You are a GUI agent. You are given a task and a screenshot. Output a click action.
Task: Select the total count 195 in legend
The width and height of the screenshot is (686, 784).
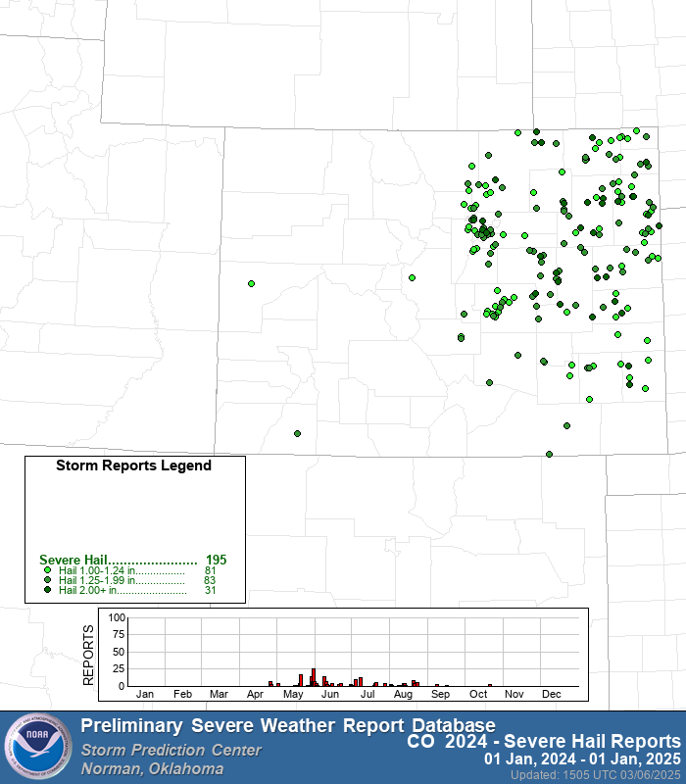[x=216, y=560]
